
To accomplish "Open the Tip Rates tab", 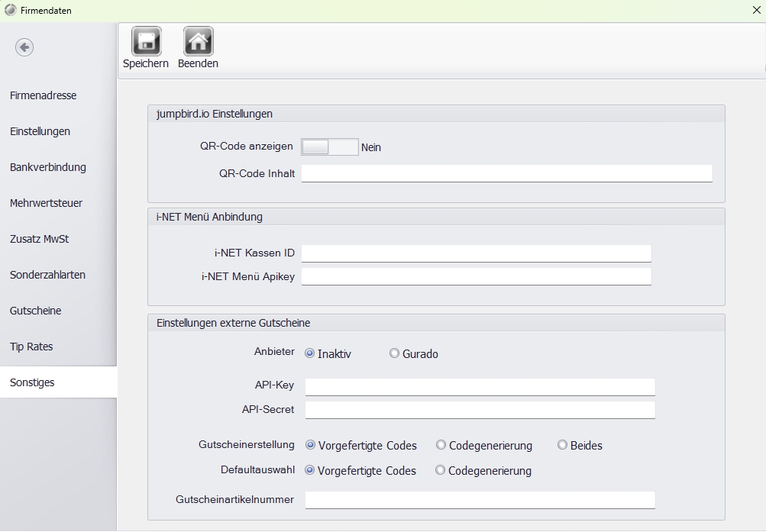I will pos(31,347).
